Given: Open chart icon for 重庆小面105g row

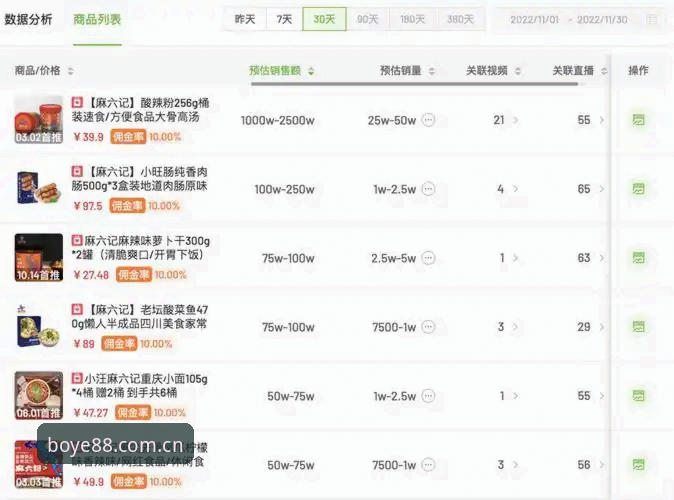Looking at the screenshot, I should click(638, 396).
